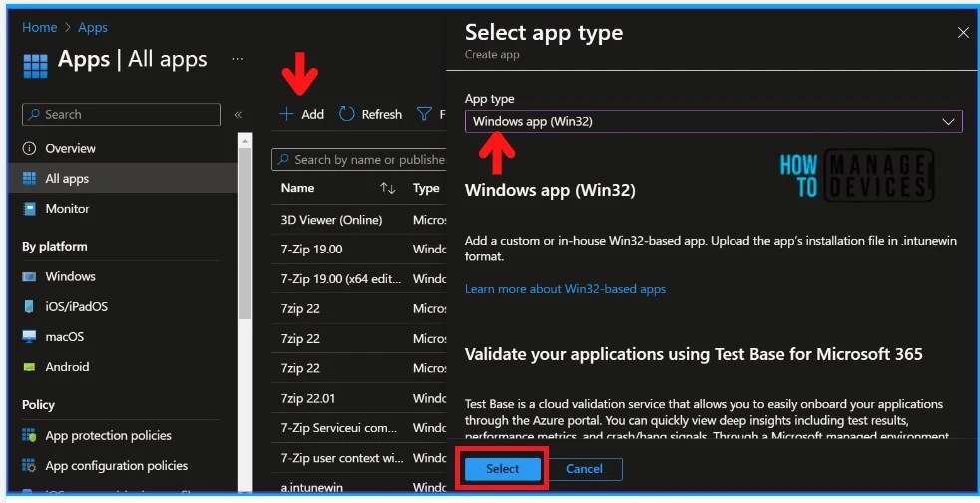Click the iOS/iPadOS device icon
Viewport: 980px width, 503px height.
pos(29,306)
